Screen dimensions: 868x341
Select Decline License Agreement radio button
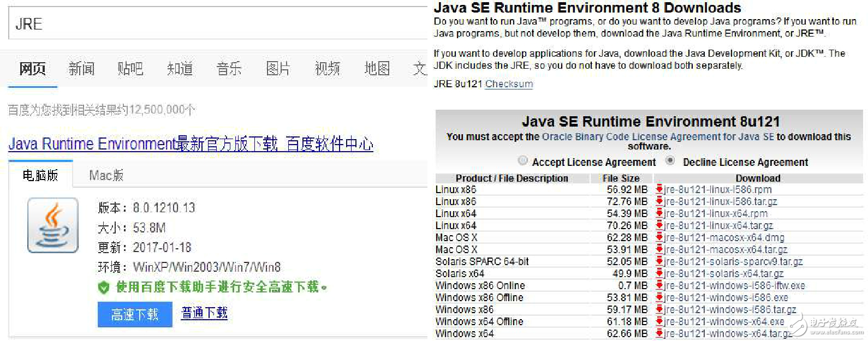(670, 160)
